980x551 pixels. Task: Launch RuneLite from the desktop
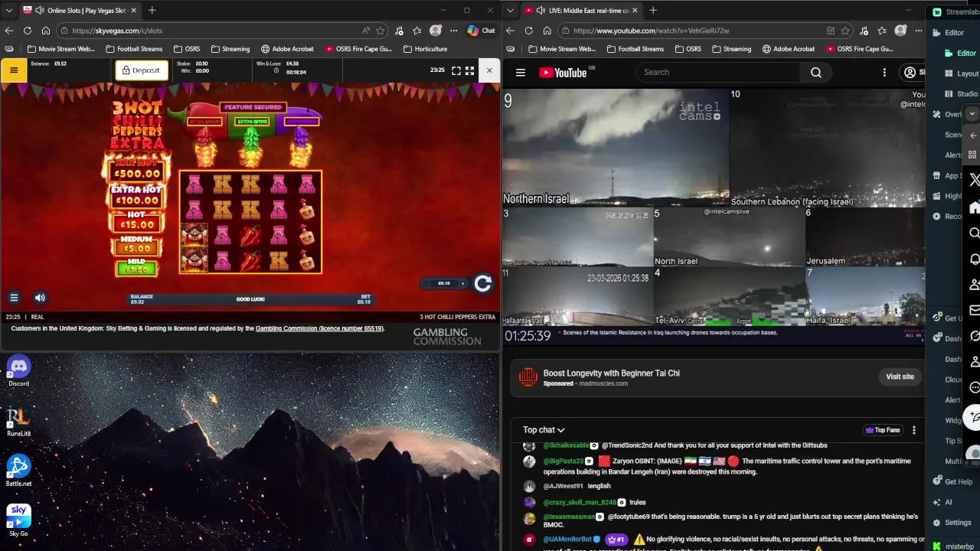pos(18,422)
